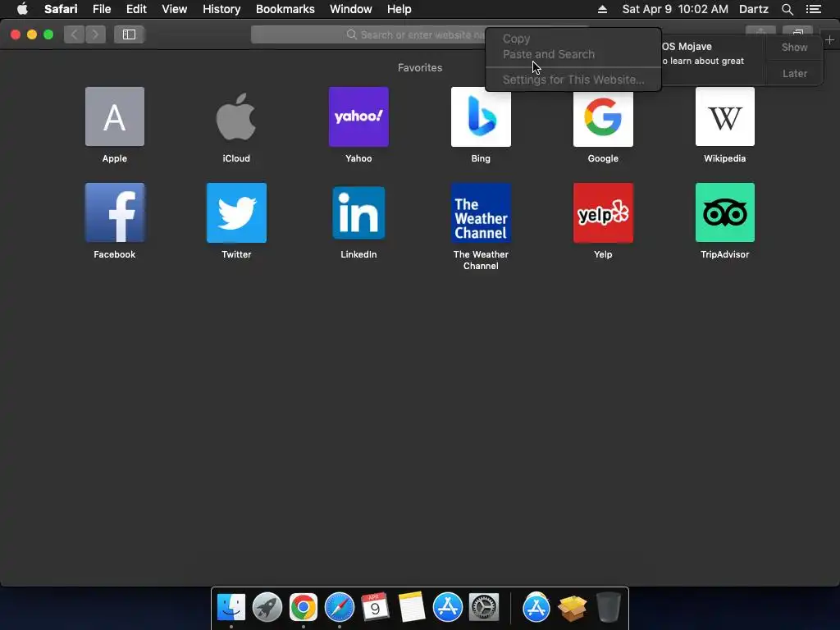Show the tab overview button

[x=797, y=31]
